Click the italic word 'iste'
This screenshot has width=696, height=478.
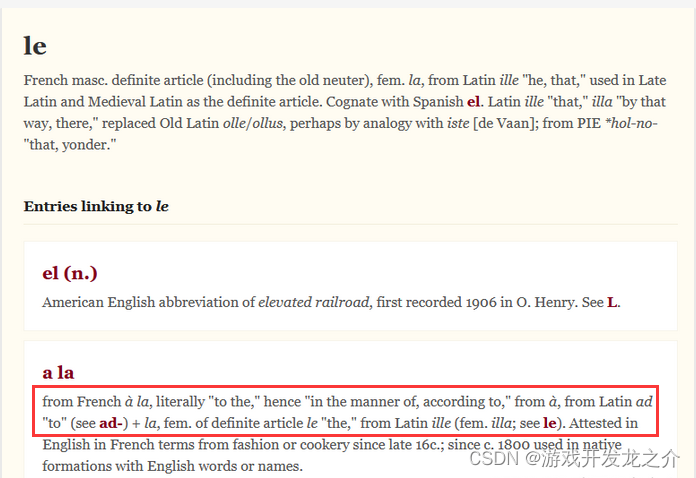(x=458, y=123)
